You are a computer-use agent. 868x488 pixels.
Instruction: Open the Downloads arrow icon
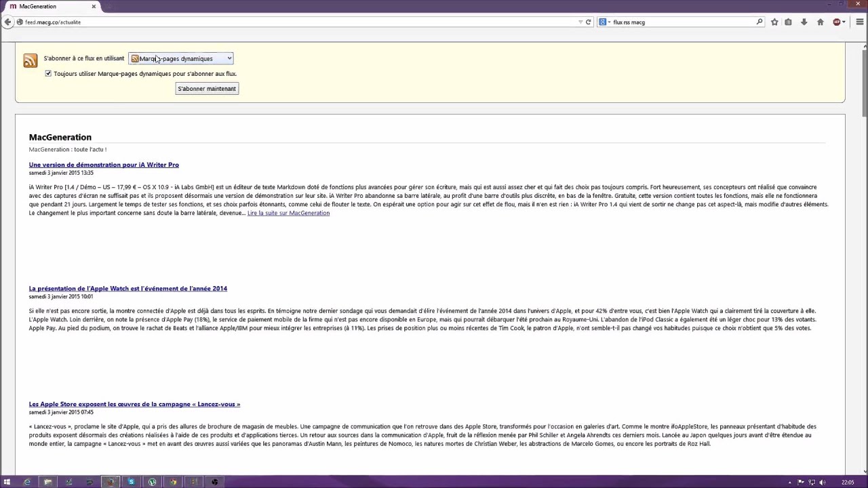804,22
